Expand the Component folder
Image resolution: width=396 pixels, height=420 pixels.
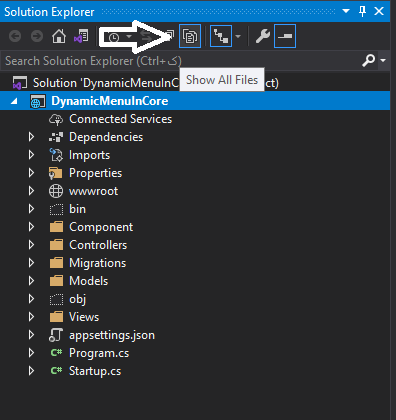click(x=31, y=227)
